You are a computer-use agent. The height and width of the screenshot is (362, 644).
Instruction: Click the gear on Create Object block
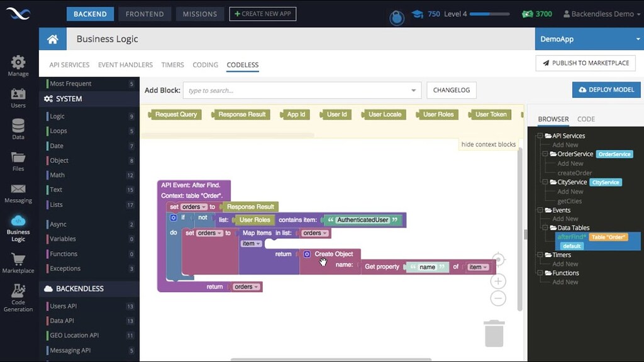click(307, 254)
